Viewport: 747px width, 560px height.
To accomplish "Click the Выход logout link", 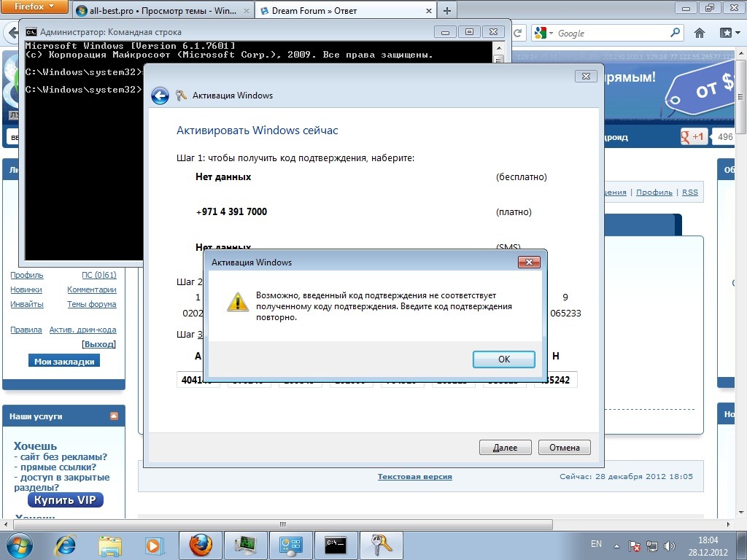I will click(x=99, y=344).
